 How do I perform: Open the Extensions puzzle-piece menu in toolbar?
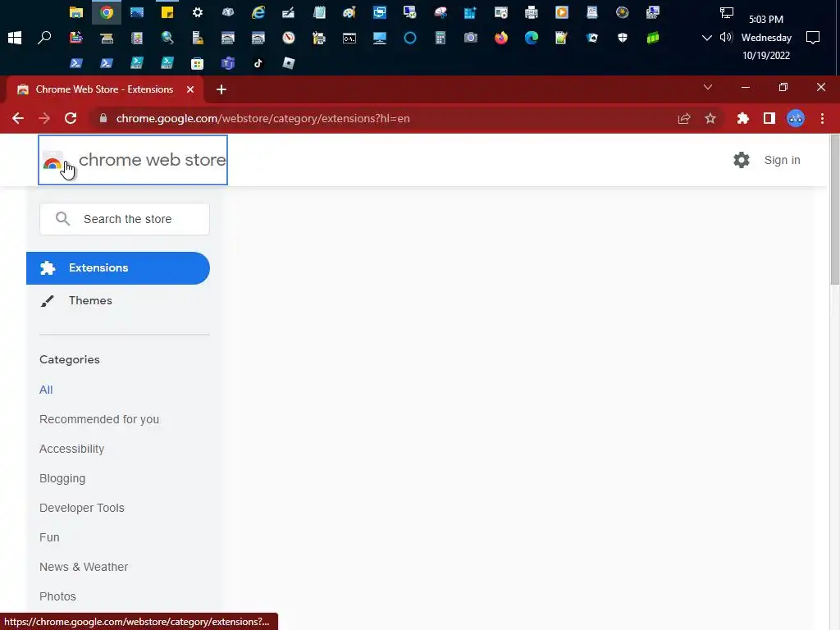pos(742,118)
